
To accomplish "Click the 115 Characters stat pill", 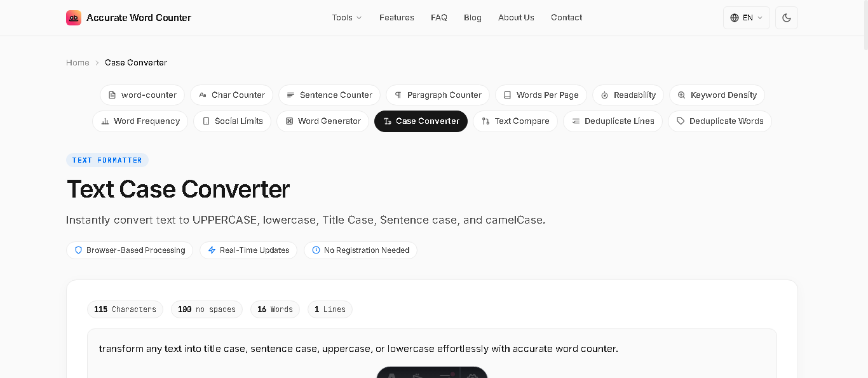I will click(125, 309).
